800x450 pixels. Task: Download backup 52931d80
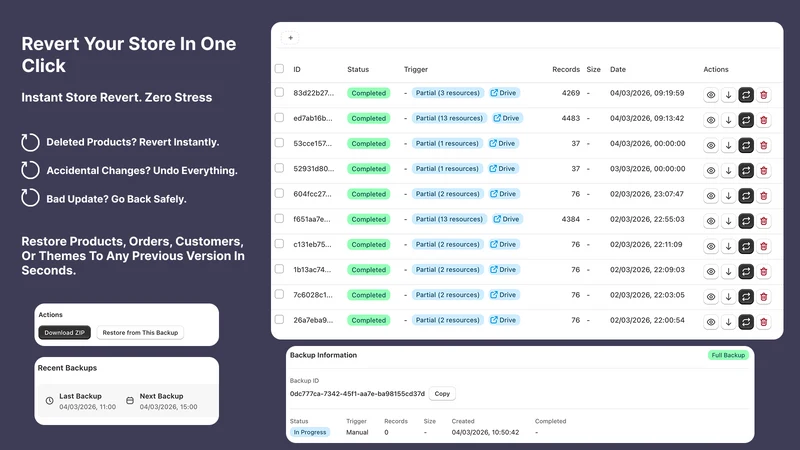click(x=729, y=170)
